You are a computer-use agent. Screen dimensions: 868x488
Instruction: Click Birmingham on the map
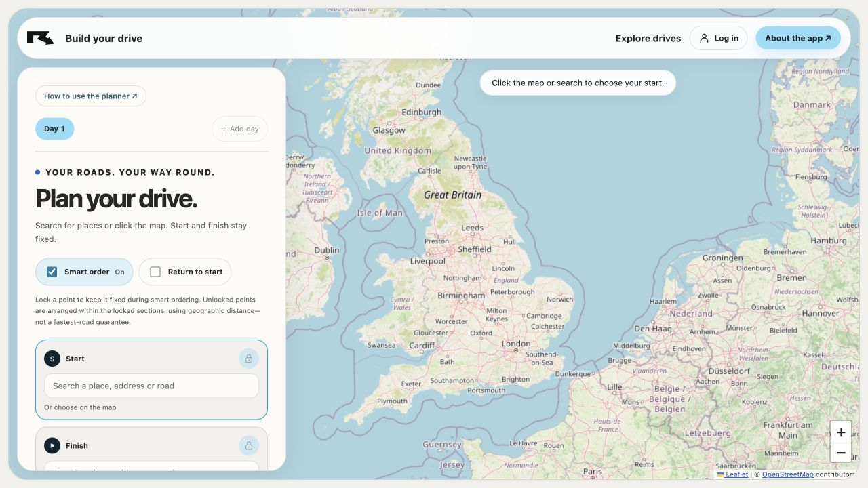(461, 296)
